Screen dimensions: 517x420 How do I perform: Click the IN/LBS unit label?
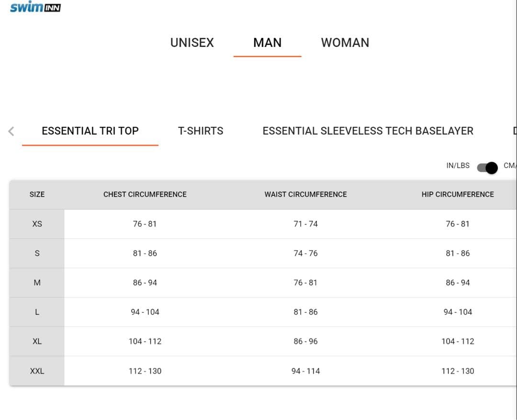pyautogui.click(x=458, y=165)
